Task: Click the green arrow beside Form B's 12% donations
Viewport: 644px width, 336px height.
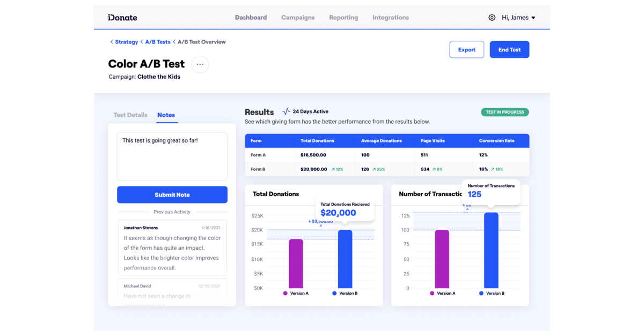Action: coord(333,169)
